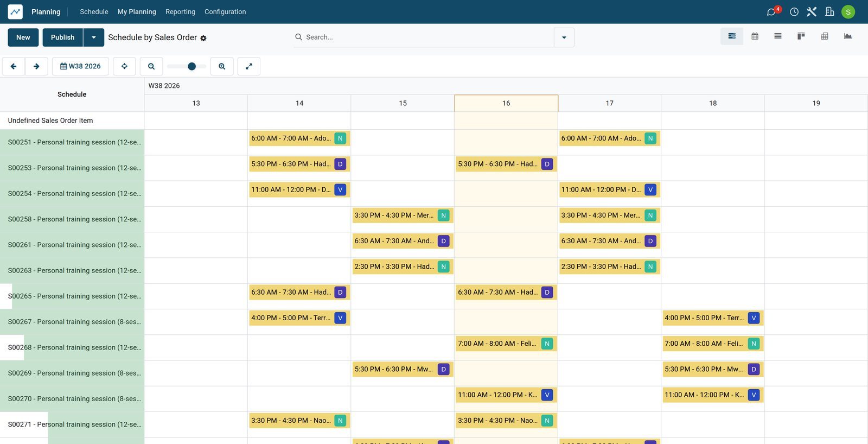The width and height of the screenshot is (868, 444).
Task: Select row S00265 - Personal training session
Action: (72, 296)
